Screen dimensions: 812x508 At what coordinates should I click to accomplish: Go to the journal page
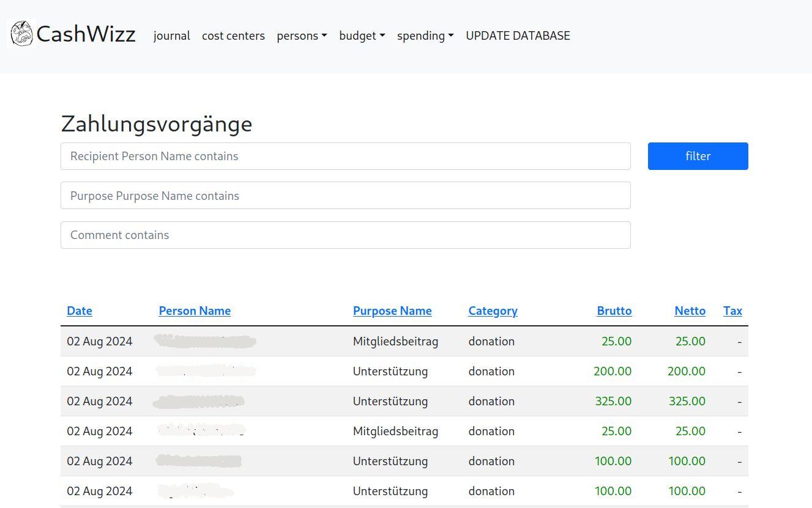tap(172, 35)
